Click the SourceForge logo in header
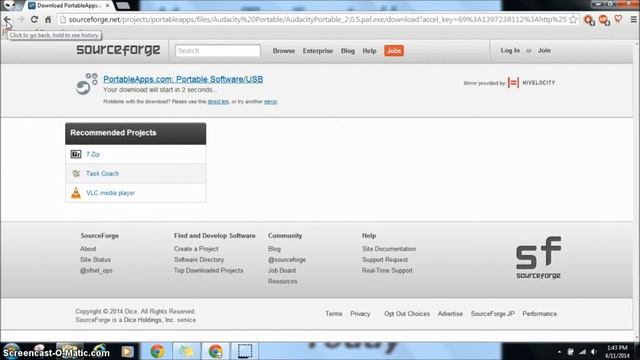 (118, 50)
